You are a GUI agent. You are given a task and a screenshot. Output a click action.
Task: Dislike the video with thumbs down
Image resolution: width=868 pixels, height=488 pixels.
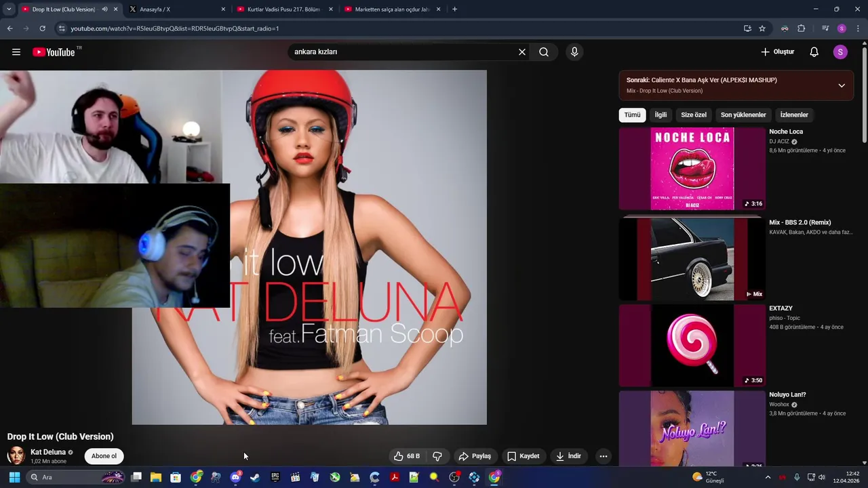(x=437, y=456)
